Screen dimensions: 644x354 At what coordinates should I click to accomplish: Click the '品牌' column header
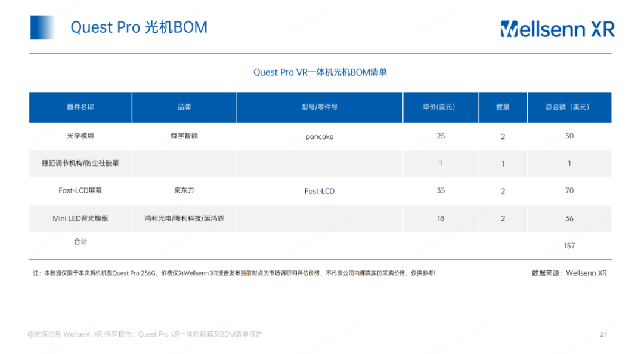[184, 107]
